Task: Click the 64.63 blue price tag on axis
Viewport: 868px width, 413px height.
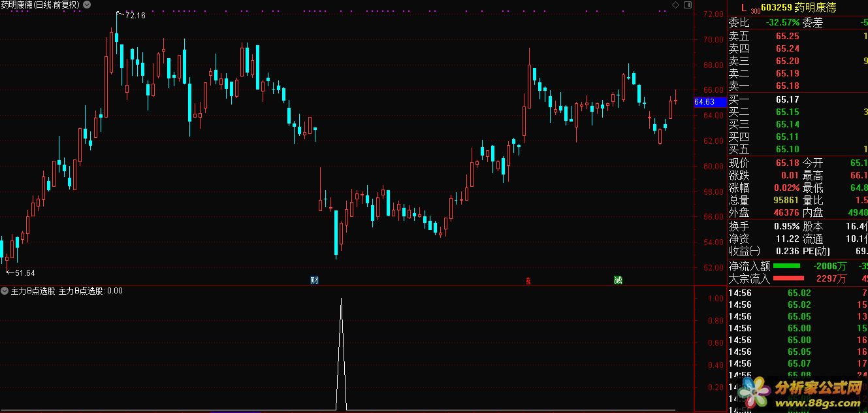Action: 709,102
